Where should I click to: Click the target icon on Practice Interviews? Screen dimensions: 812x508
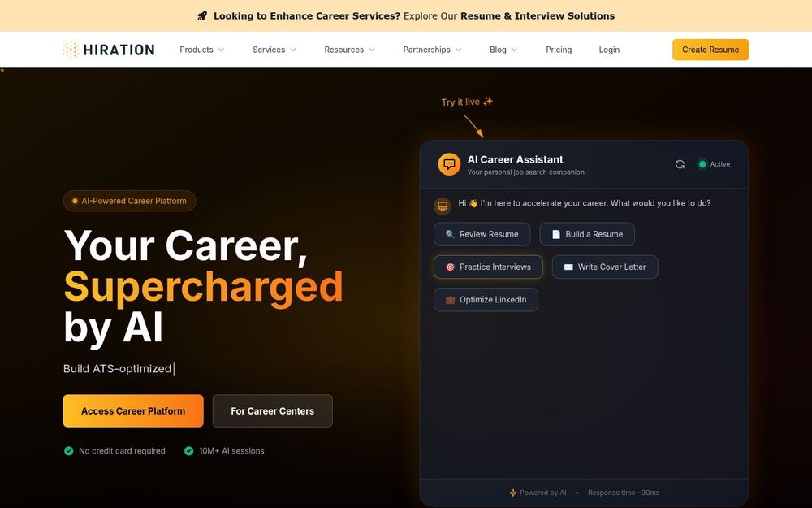(x=450, y=267)
